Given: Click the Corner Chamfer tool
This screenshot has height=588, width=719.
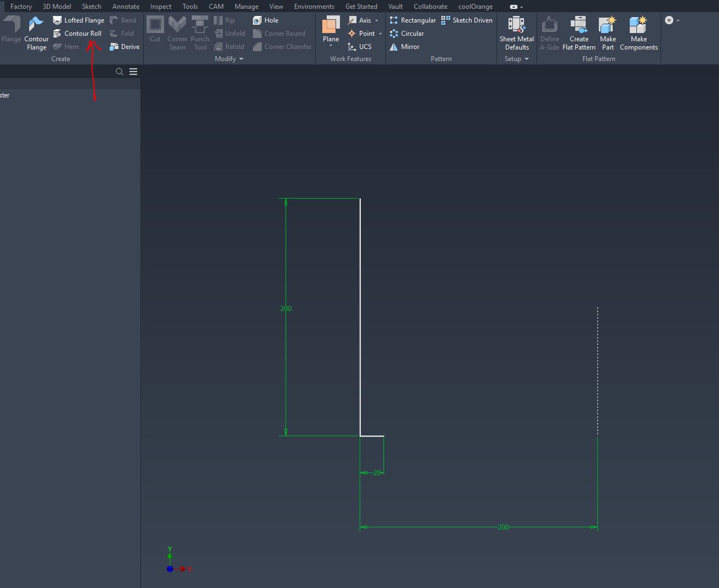Looking at the screenshot, I should click(282, 47).
